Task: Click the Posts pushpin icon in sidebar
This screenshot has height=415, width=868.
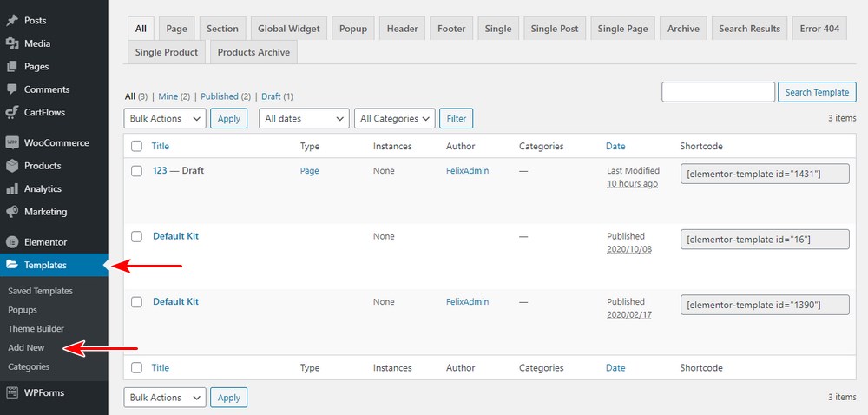Action: pyautogui.click(x=12, y=20)
